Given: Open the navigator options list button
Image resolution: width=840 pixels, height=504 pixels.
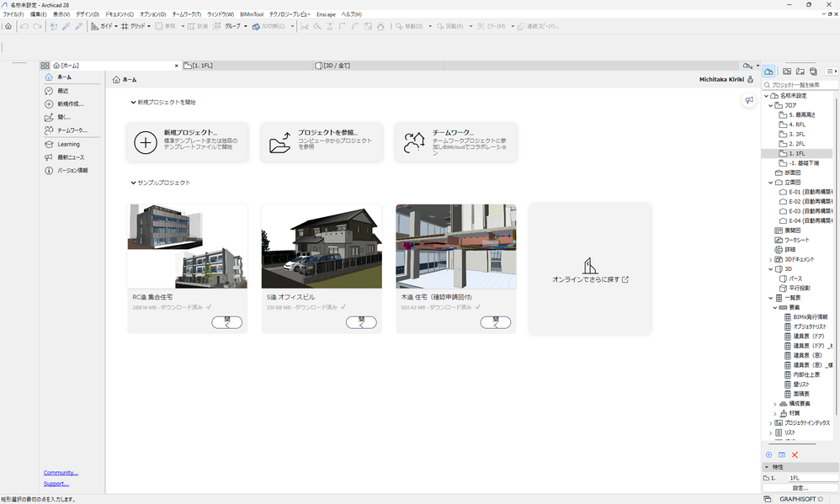Looking at the screenshot, I should [832, 72].
